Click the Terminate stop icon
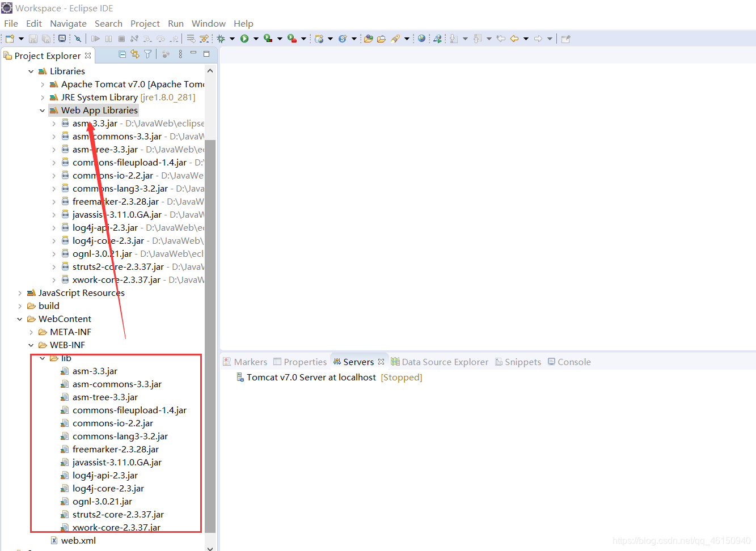The height and width of the screenshot is (551, 756). pos(121,39)
